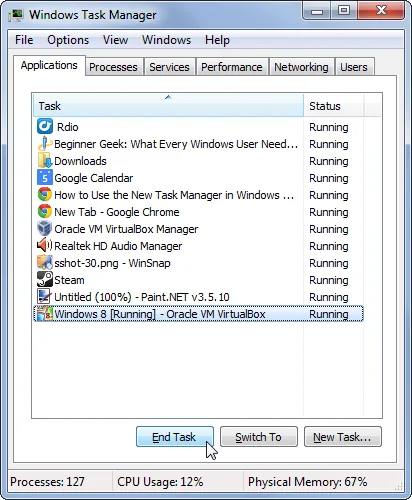Switch to the Performance tab
412x500 pixels.
pyautogui.click(x=232, y=67)
